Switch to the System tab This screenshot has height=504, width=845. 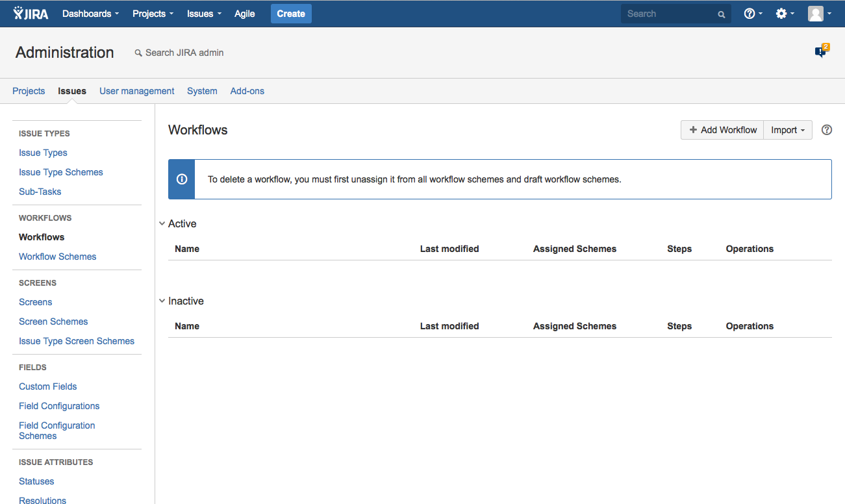click(x=202, y=91)
